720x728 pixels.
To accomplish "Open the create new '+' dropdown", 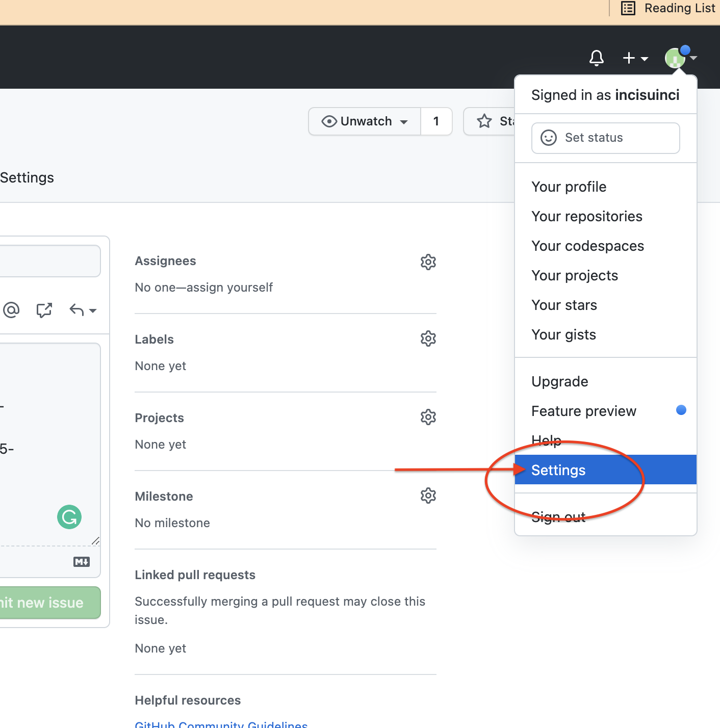I will [x=635, y=58].
